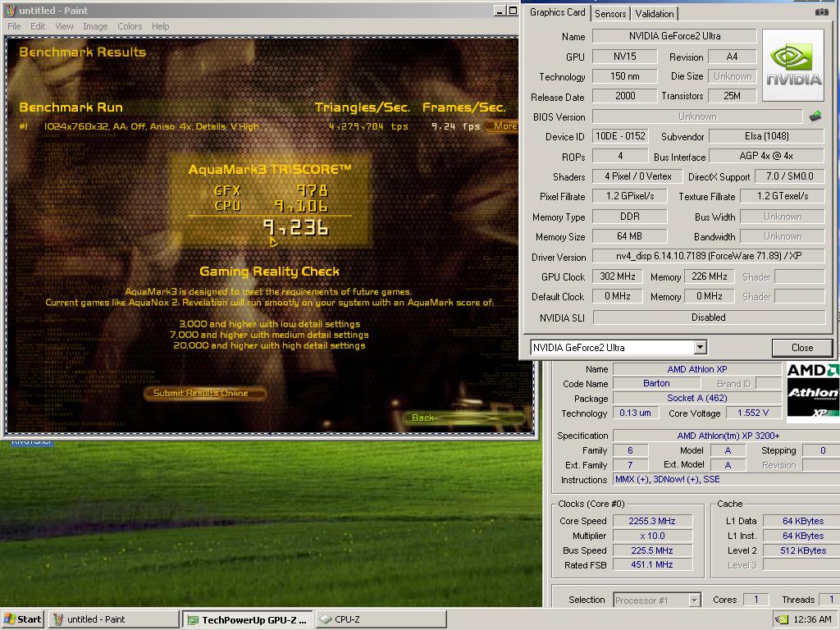
Task: Click the Core Speed value 2255.3 MHz
Action: [x=652, y=521]
